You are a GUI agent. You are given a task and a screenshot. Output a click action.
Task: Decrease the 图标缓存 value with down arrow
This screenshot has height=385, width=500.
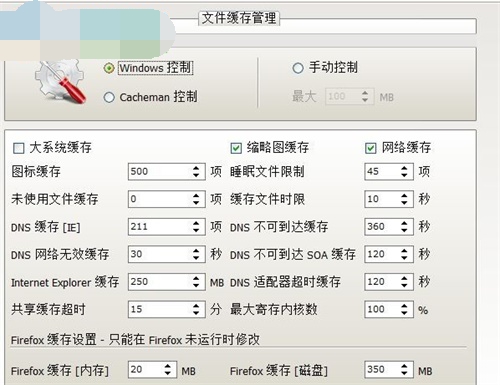coord(196,176)
